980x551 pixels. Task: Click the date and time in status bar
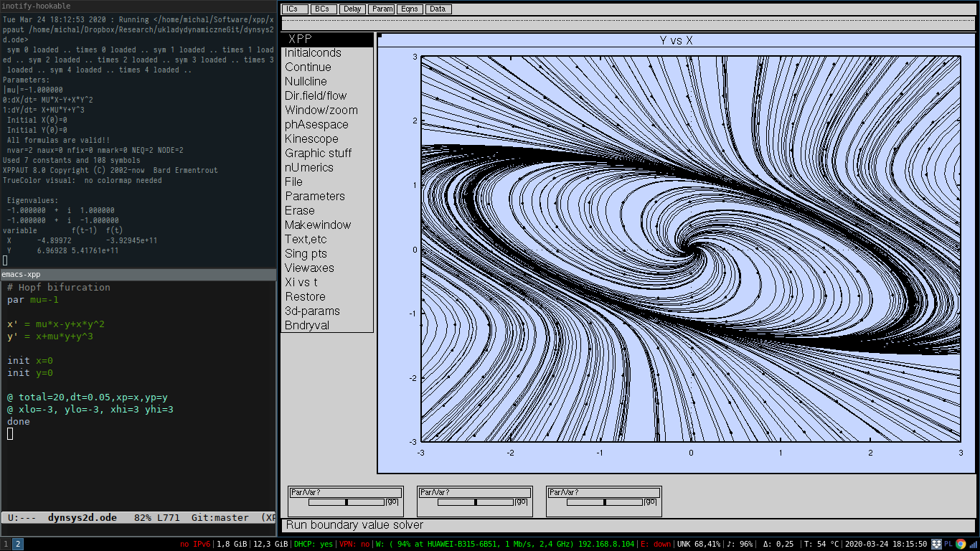point(886,545)
